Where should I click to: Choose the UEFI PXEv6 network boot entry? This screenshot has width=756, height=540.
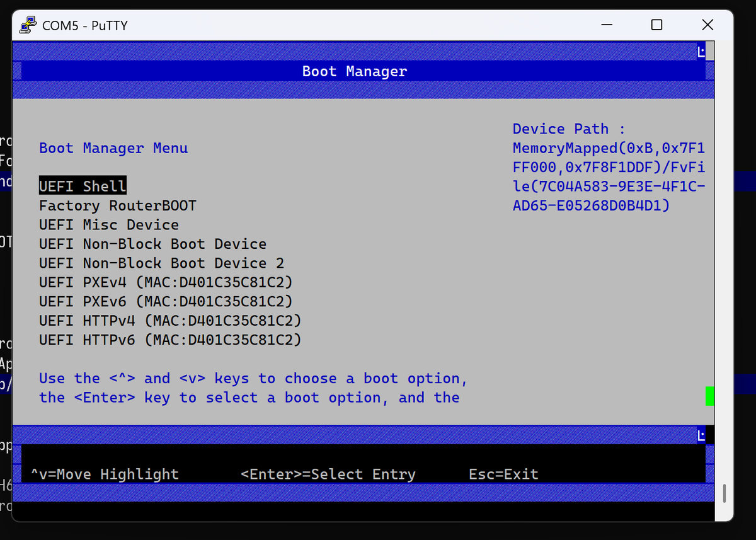tap(166, 302)
